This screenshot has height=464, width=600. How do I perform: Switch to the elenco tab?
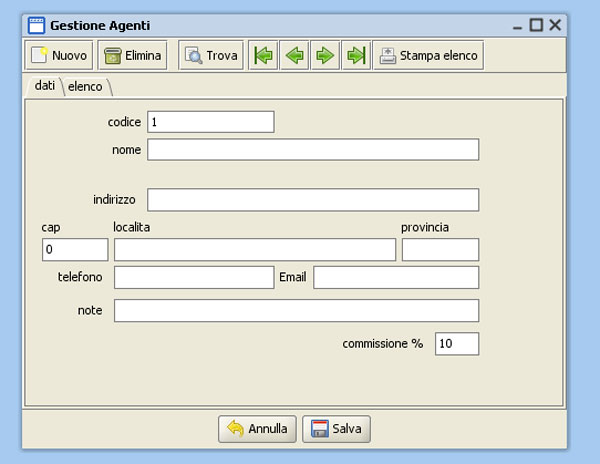86,87
